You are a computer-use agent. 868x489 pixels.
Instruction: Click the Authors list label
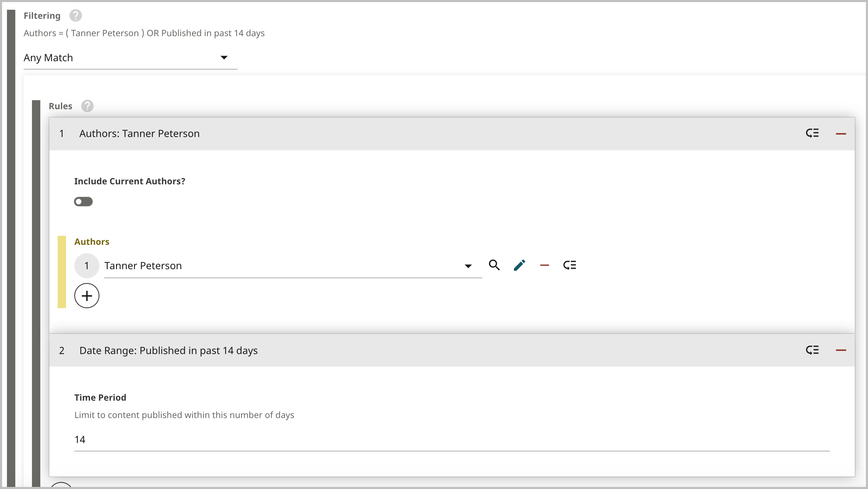coord(92,242)
